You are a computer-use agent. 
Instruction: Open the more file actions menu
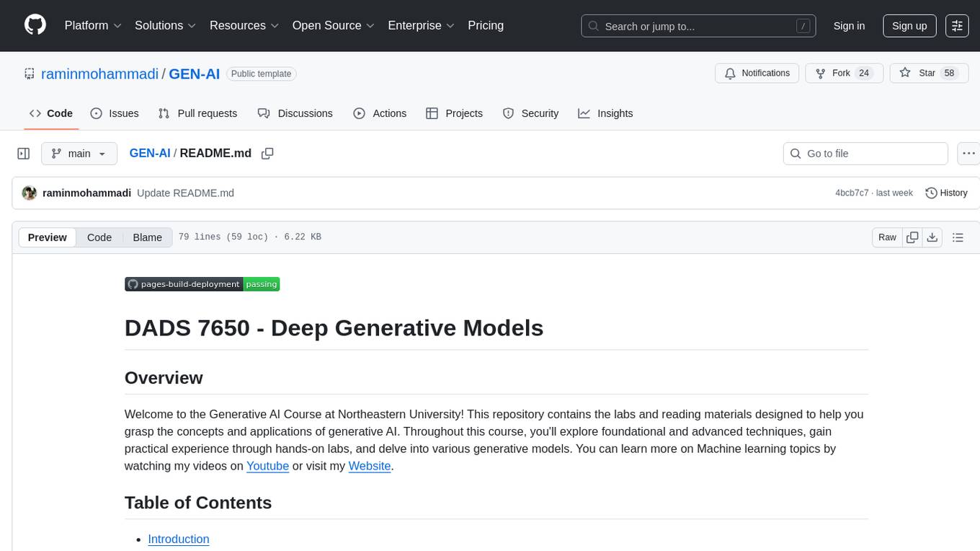pyautogui.click(x=968, y=154)
